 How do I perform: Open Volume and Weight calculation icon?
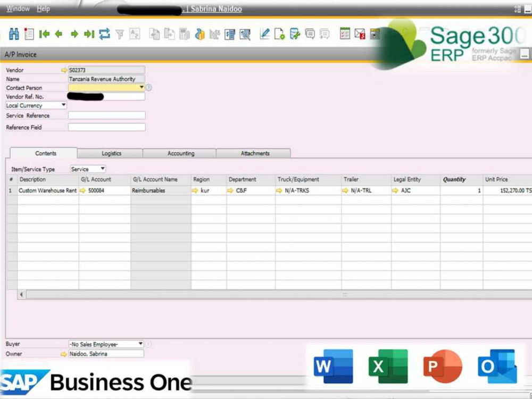215,34
